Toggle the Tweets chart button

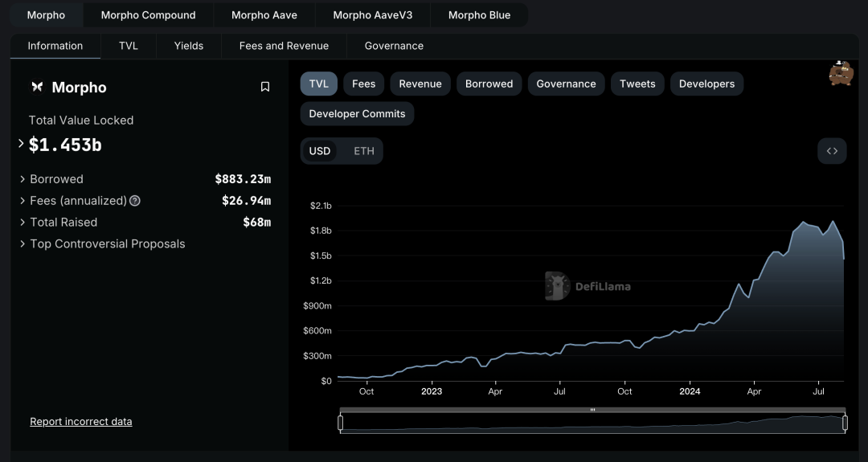pos(637,84)
